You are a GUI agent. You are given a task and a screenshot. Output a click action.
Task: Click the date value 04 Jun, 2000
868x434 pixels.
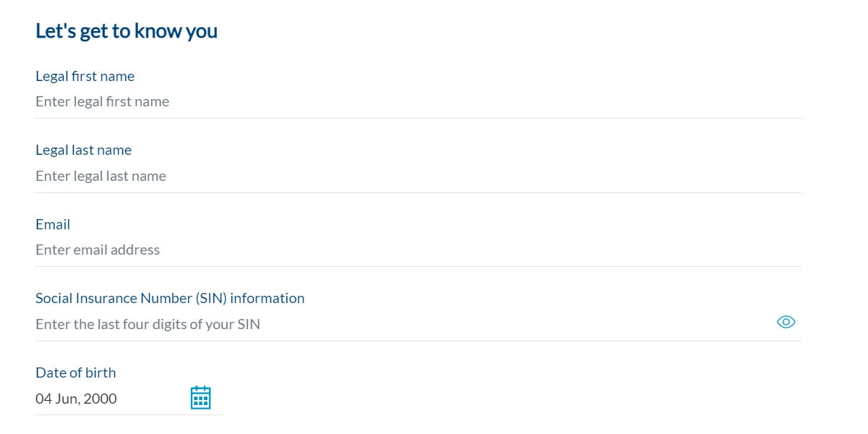(x=77, y=399)
